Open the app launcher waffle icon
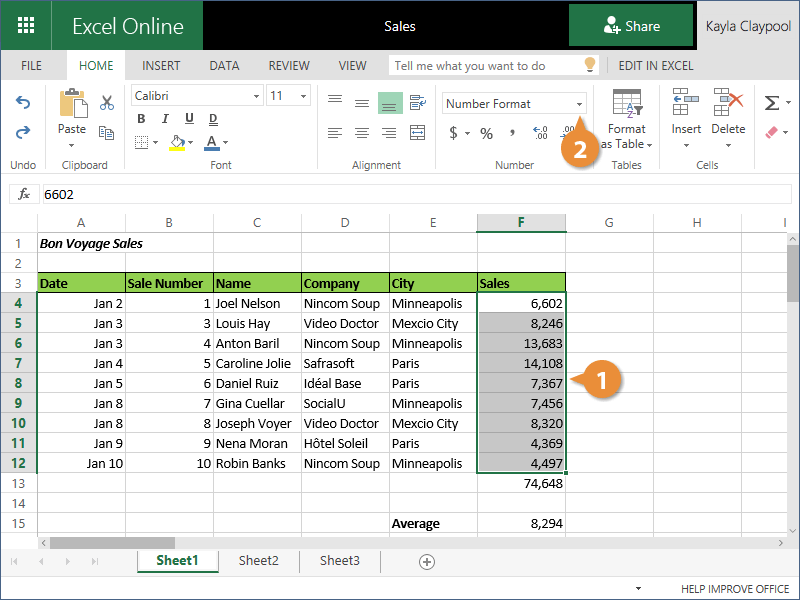Screen dimensions: 800x600 [26, 26]
